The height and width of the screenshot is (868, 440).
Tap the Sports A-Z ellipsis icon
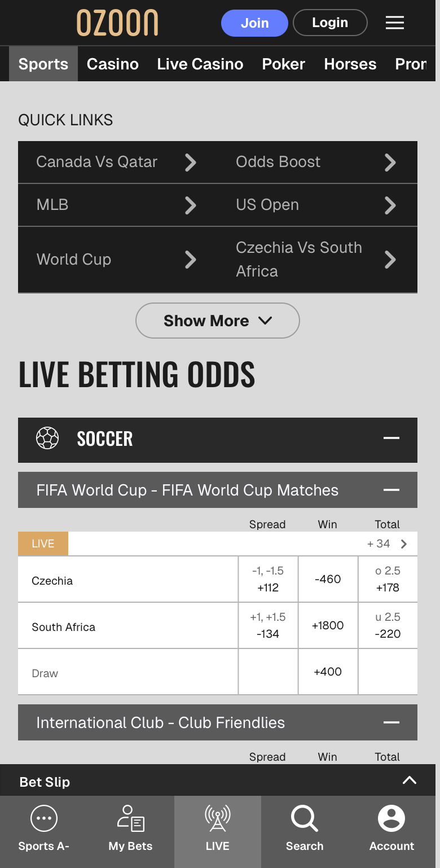point(44,818)
